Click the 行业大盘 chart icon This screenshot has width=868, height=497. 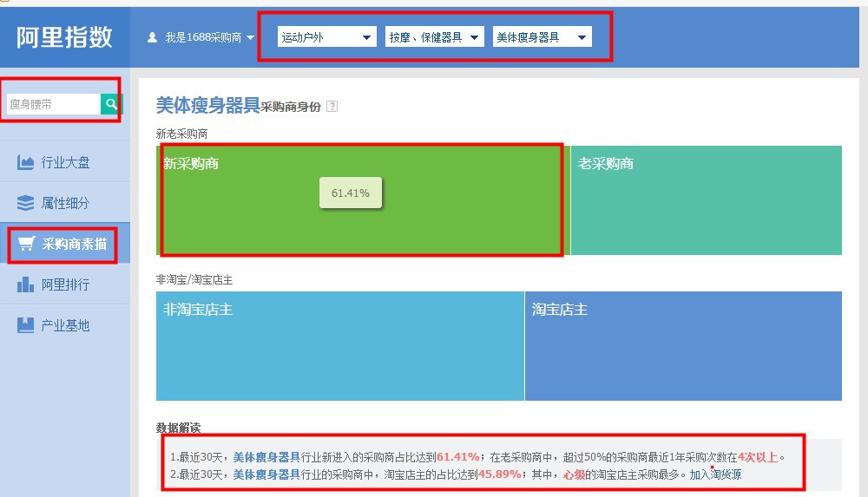[25, 162]
